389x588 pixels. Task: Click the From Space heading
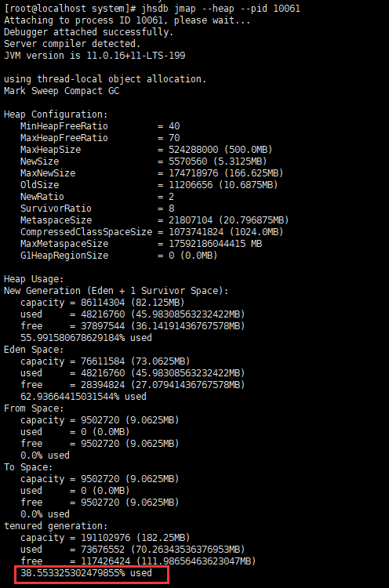click(34, 408)
